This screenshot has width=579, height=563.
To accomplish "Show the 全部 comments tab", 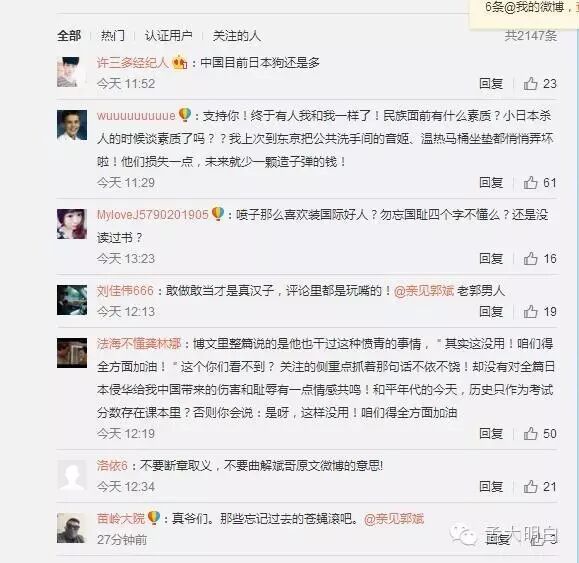I will click(69, 36).
